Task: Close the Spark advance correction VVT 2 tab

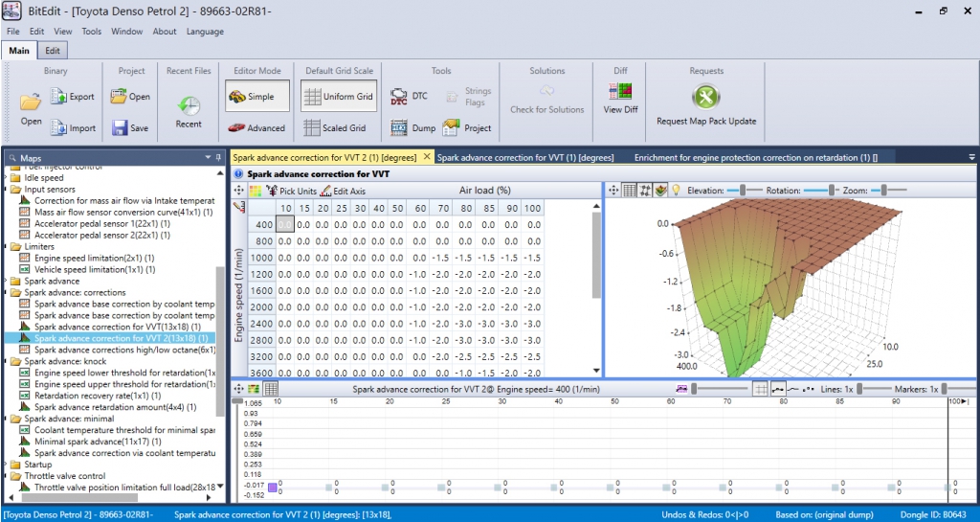Action: tap(427, 157)
